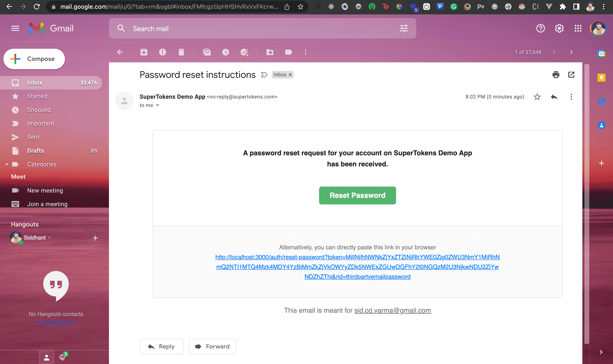Toggle the importance marker beside the subject

point(264,75)
